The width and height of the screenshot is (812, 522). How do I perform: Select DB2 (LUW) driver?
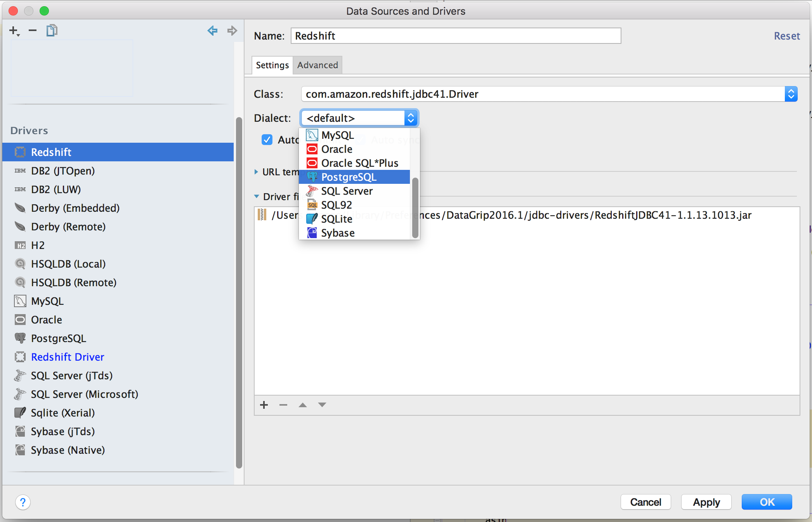[x=118, y=189]
